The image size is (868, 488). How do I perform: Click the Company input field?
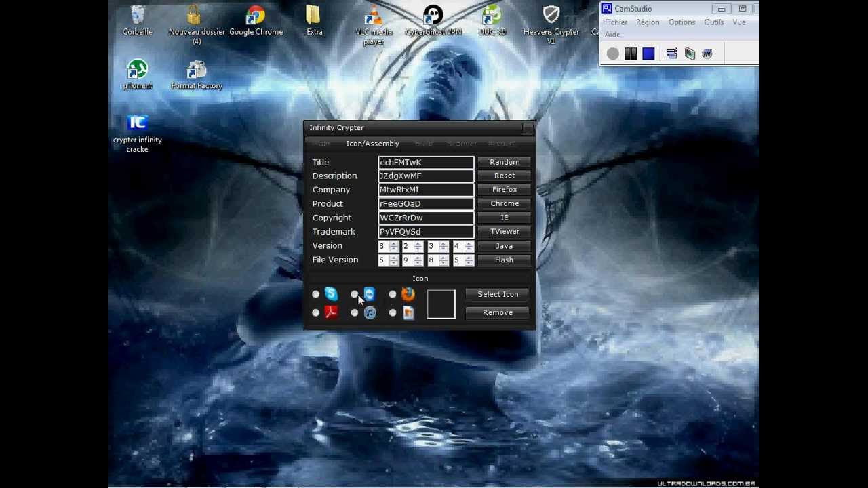point(426,190)
